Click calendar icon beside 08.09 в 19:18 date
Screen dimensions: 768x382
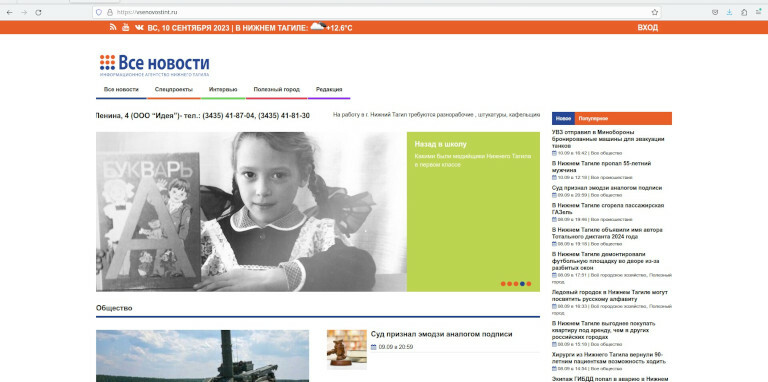(554, 243)
